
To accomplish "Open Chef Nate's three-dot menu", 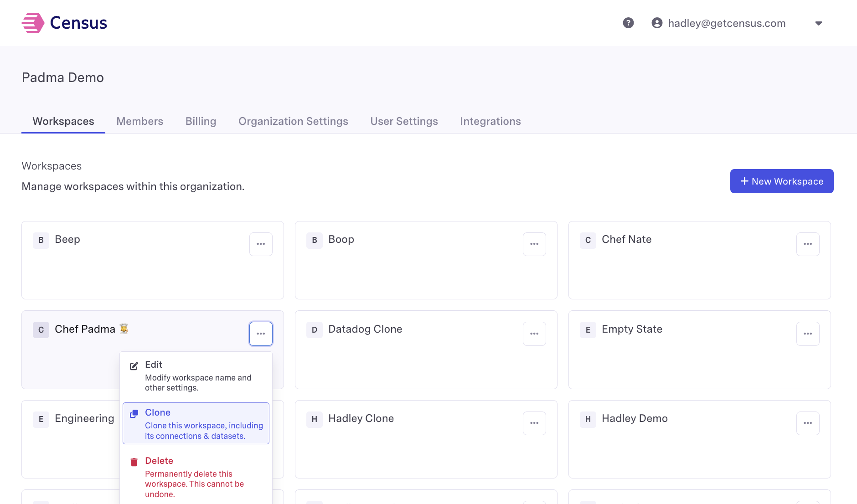I will (808, 244).
